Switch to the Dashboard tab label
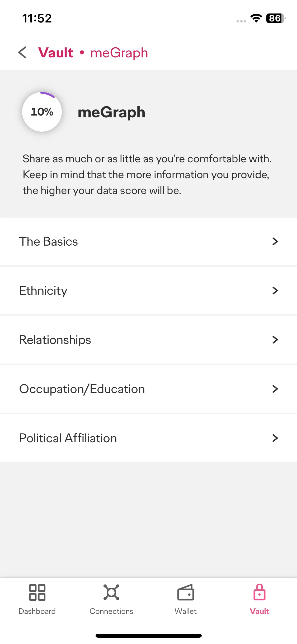 [x=37, y=611]
